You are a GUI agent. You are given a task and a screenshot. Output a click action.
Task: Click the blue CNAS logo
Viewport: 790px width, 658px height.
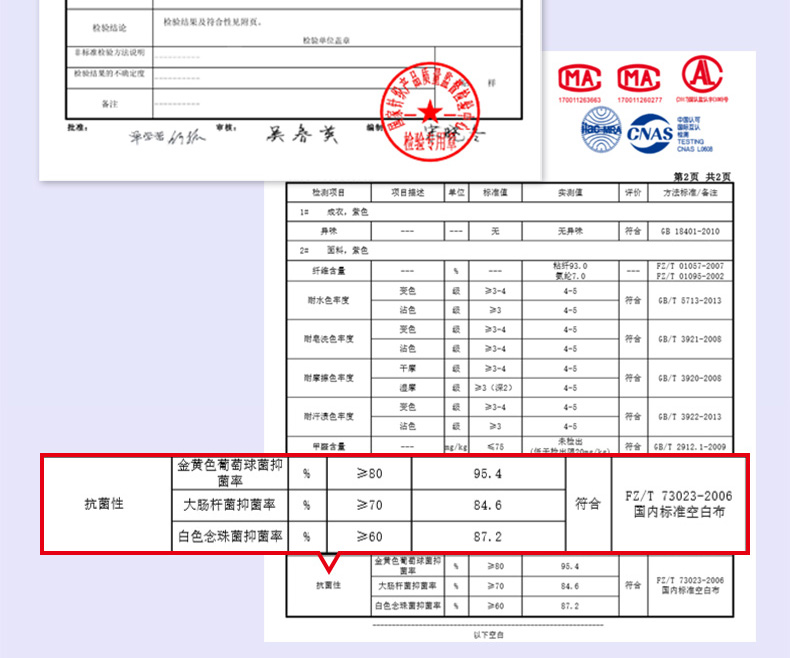click(x=650, y=134)
